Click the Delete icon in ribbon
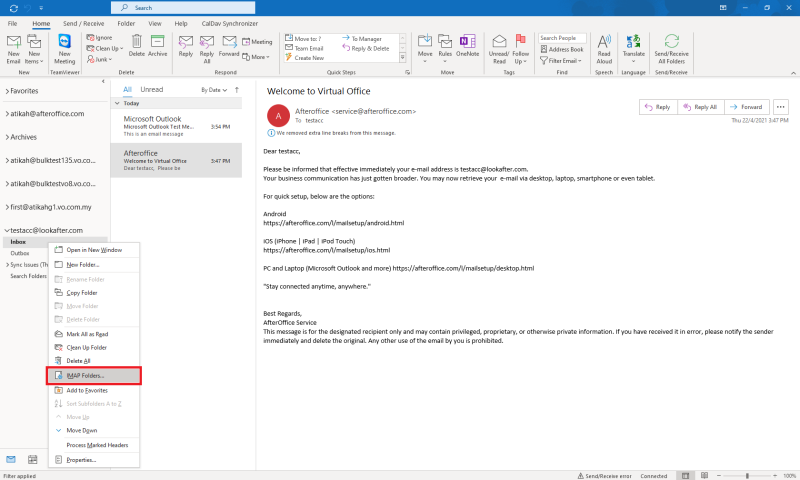Image resolution: width=800 pixels, height=480 pixels. pyautogui.click(x=136, y=43)
